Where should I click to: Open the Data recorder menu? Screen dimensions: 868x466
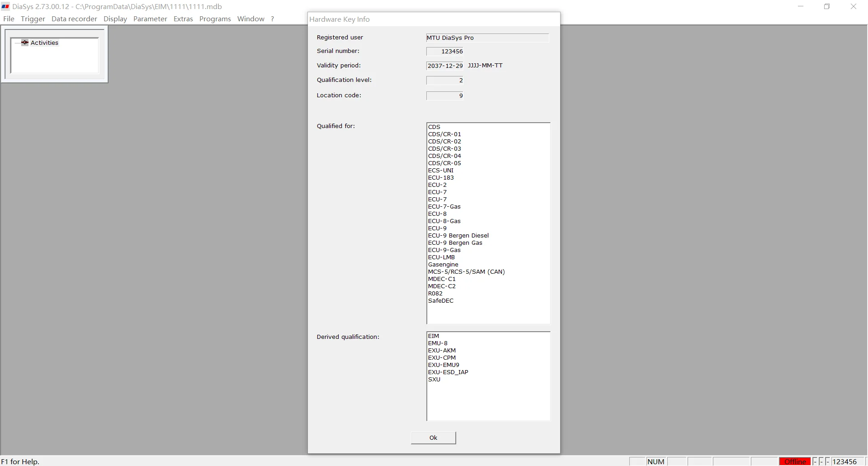(74, 19)
